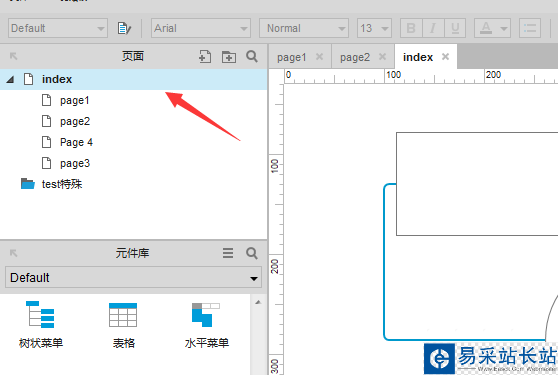Select page2 in the pages tree

[x=75, y=121]
